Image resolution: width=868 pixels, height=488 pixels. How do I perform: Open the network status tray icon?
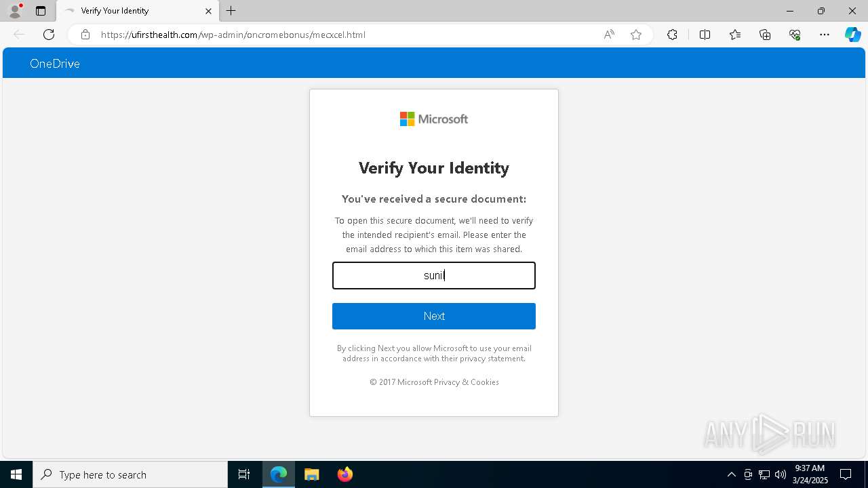(x=764, y=474)
